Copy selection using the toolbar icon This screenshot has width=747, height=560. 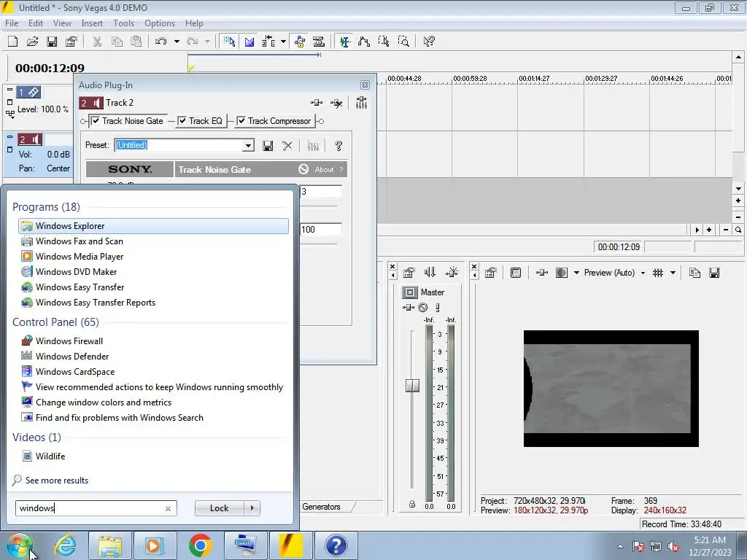pos(117,42)
